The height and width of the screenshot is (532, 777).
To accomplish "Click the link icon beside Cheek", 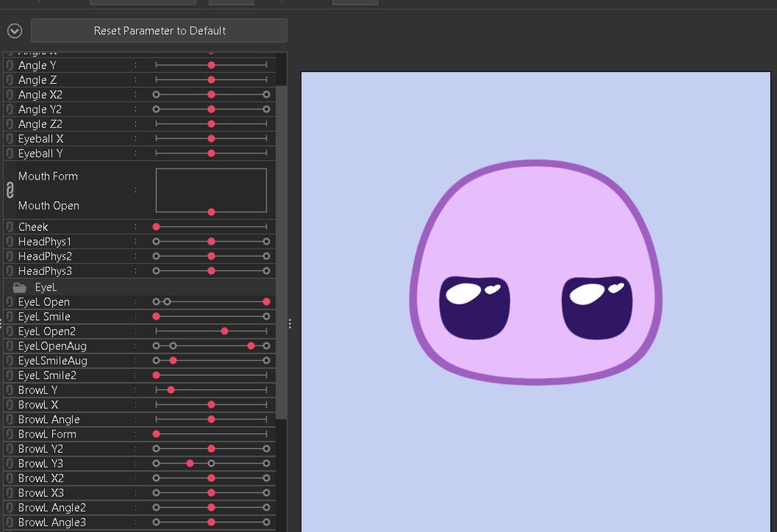I will click(9, 227).
